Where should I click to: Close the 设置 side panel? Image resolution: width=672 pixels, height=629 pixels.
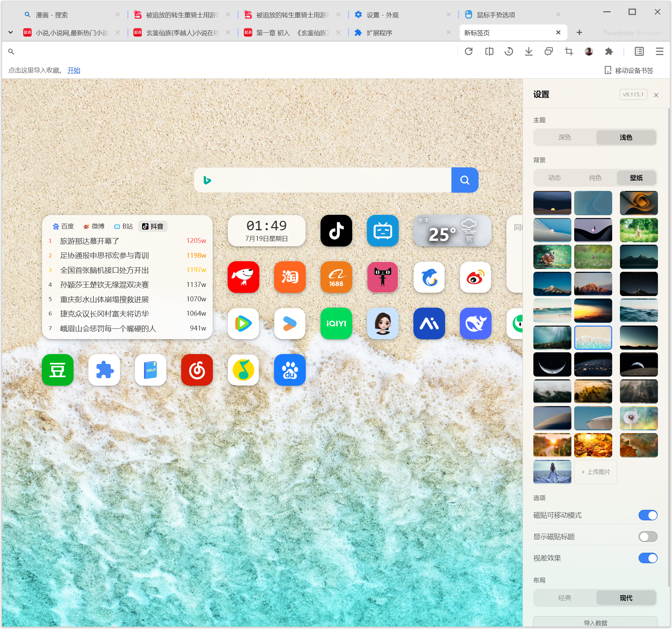tap(656, 95)
